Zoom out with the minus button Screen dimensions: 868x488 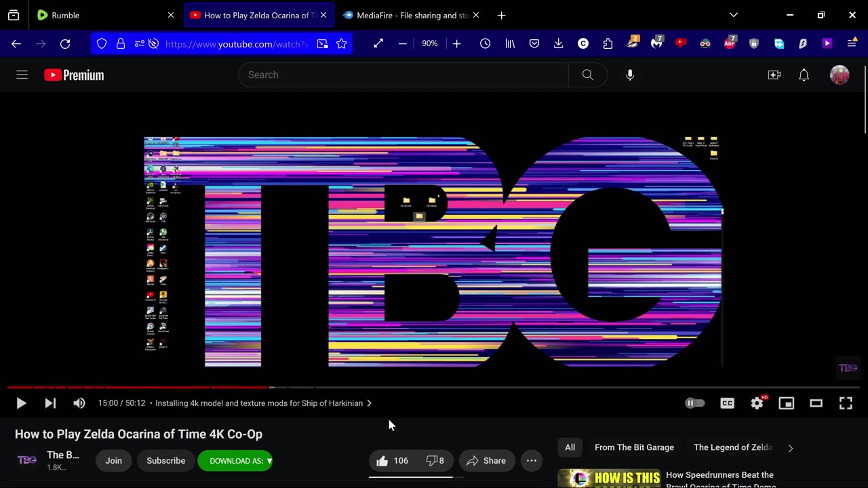click(402, 43)
